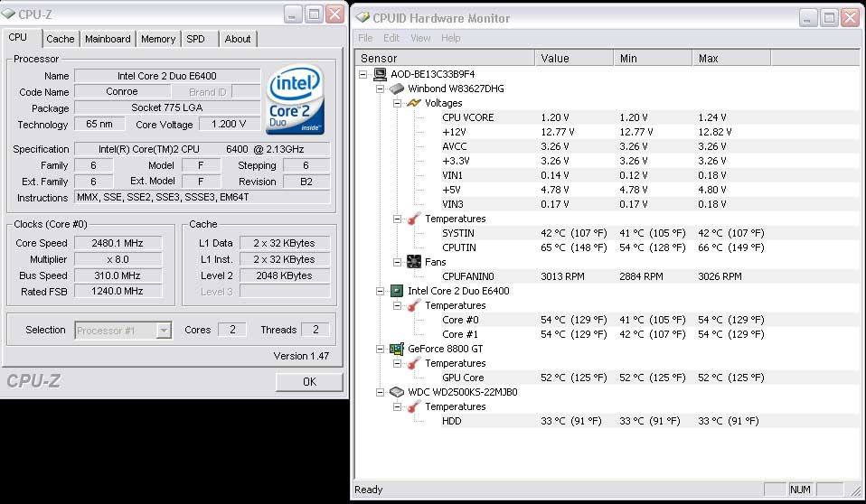
Task: Switch to the Cache tab in CPU-Z
Action: point(61,39)
